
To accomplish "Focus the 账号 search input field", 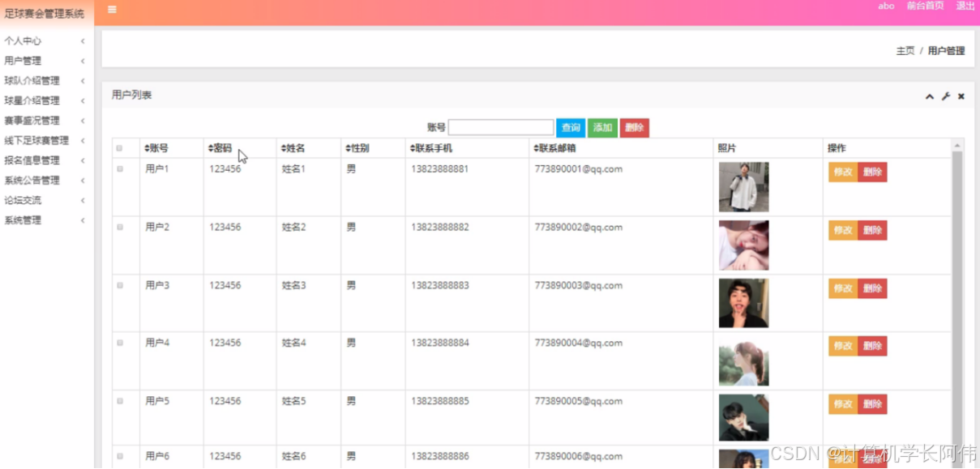I will (x=501, y=128).
